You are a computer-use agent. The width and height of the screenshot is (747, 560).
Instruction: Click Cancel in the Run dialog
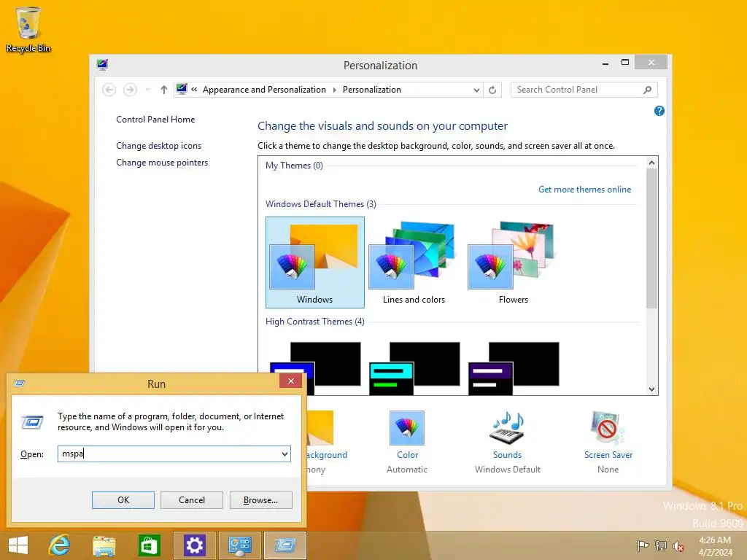coord(192,500)
